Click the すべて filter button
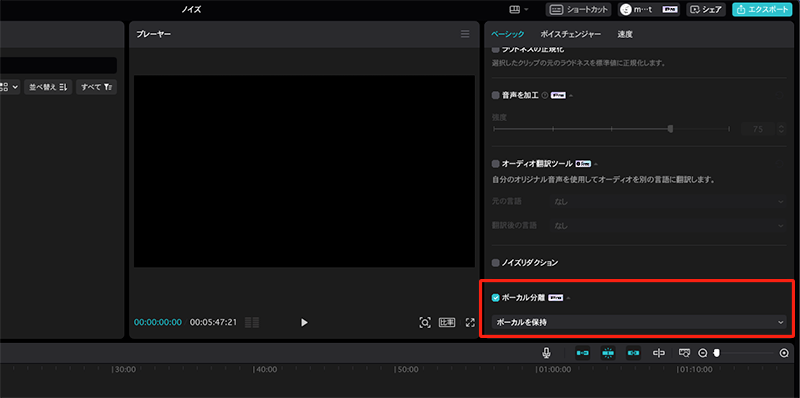Image resolution: width=800 pixels, height=398 pixels. [96, 87]
